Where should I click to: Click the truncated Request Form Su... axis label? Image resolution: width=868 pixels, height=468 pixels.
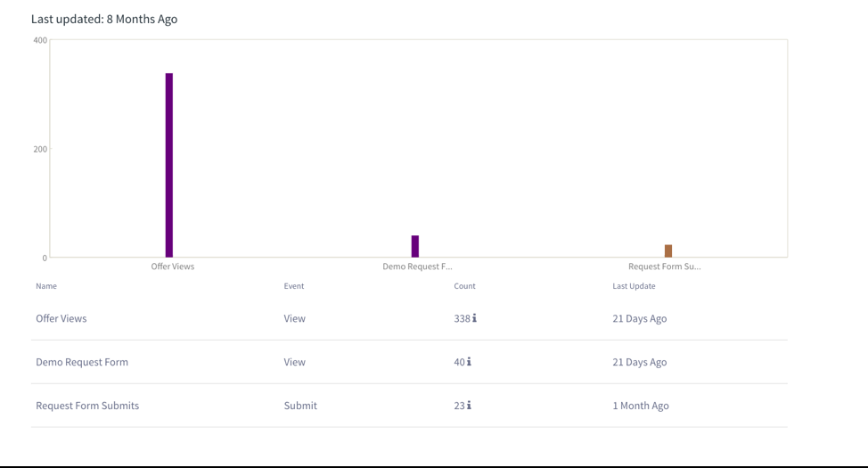click(665, 267)
